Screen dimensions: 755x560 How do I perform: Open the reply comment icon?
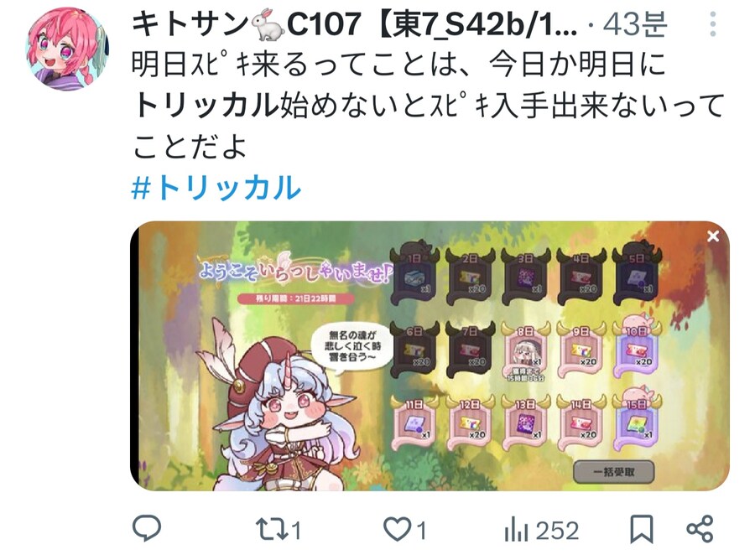(x=146, y=528)
